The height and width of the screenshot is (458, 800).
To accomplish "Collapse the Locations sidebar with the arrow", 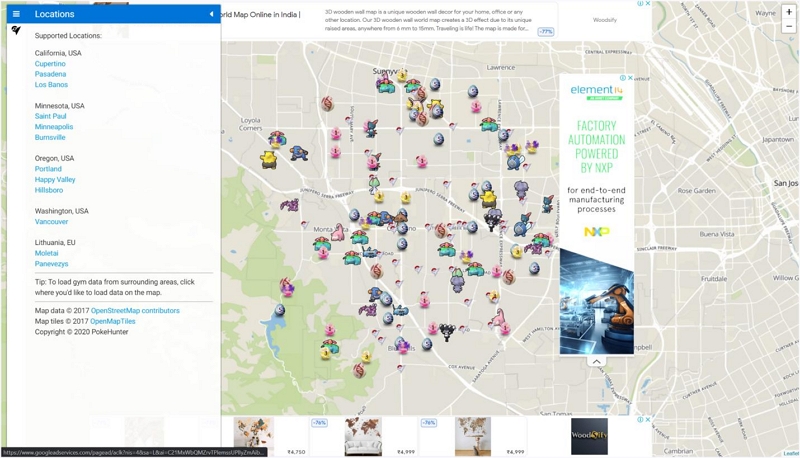I will [211, 14].
